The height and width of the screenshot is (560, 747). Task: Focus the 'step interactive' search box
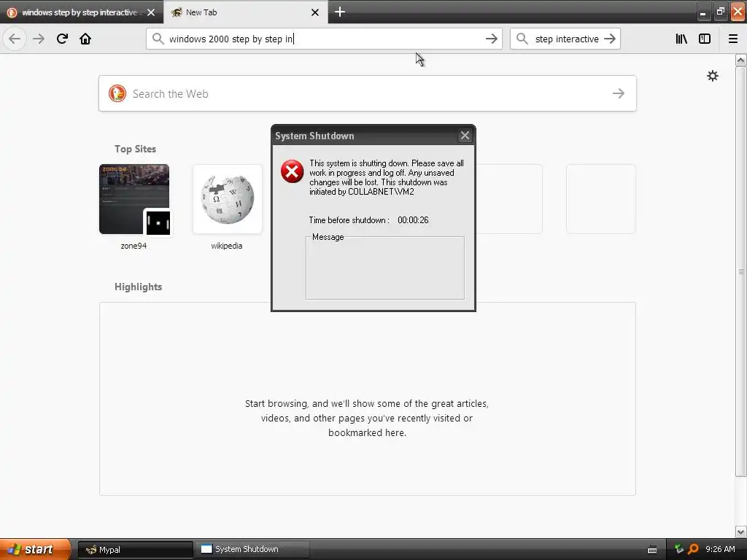[x=566, y=39]
